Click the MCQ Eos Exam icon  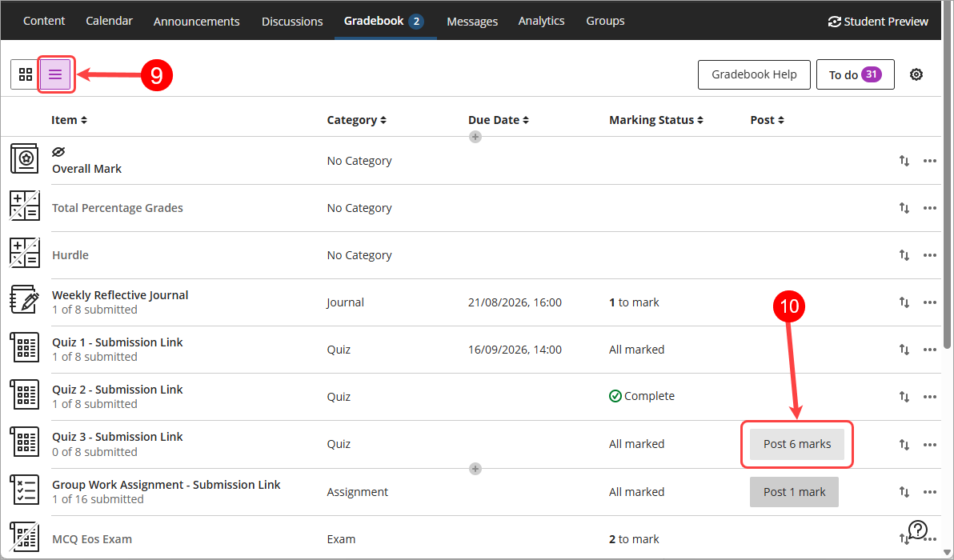(x=24, y=538)
